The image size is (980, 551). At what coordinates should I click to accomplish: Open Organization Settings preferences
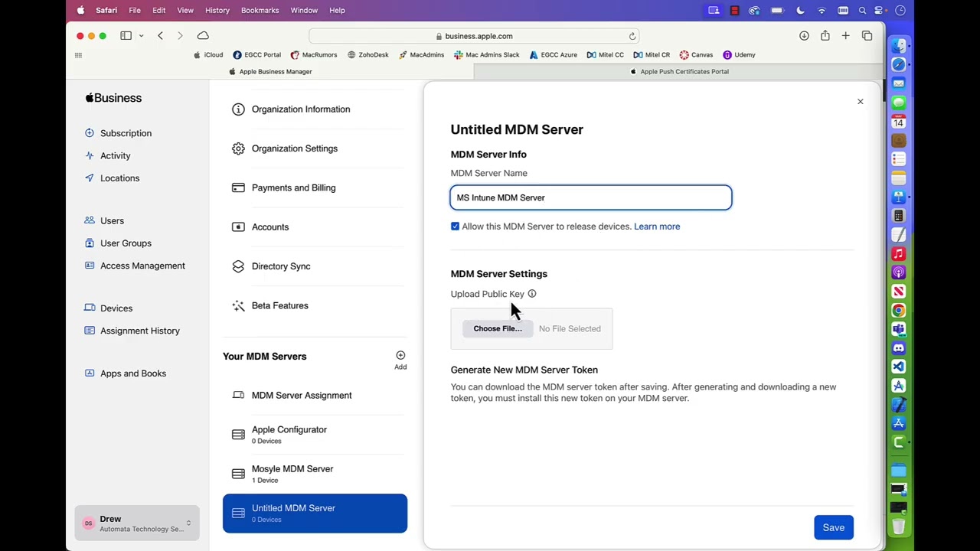pos(315,148)
